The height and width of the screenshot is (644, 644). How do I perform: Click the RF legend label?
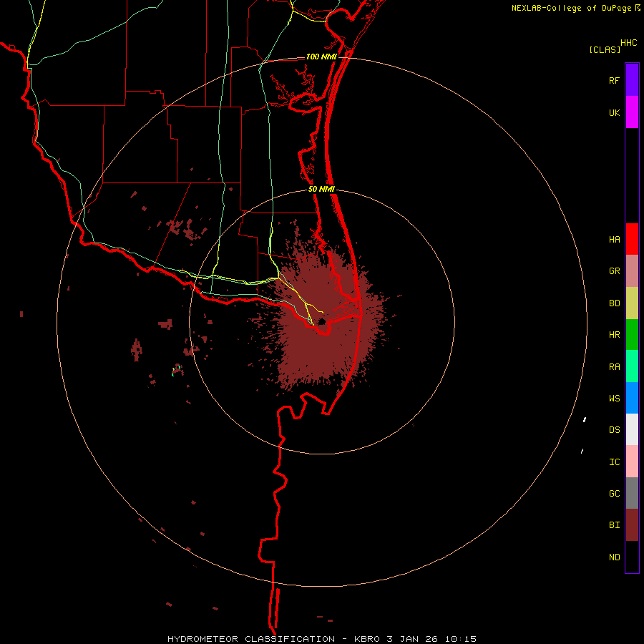[614, 81]
